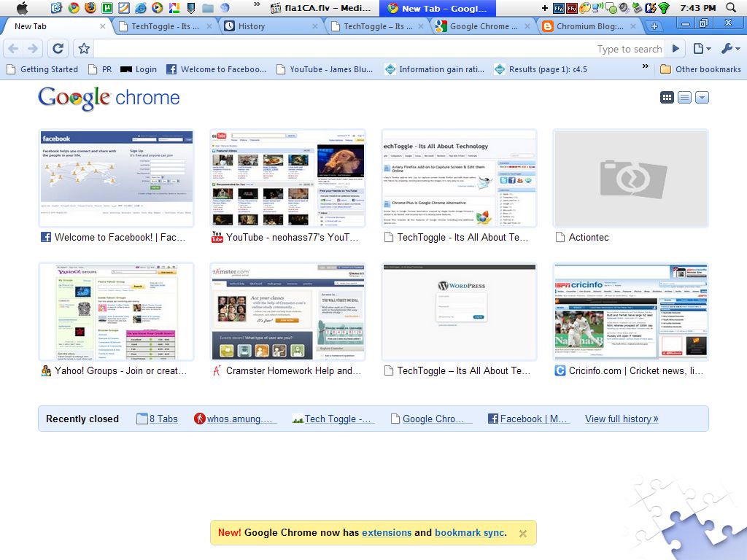Select the first TechToggle tab
The width and height of the screenshot is (747, 560).
click(166, 27)
